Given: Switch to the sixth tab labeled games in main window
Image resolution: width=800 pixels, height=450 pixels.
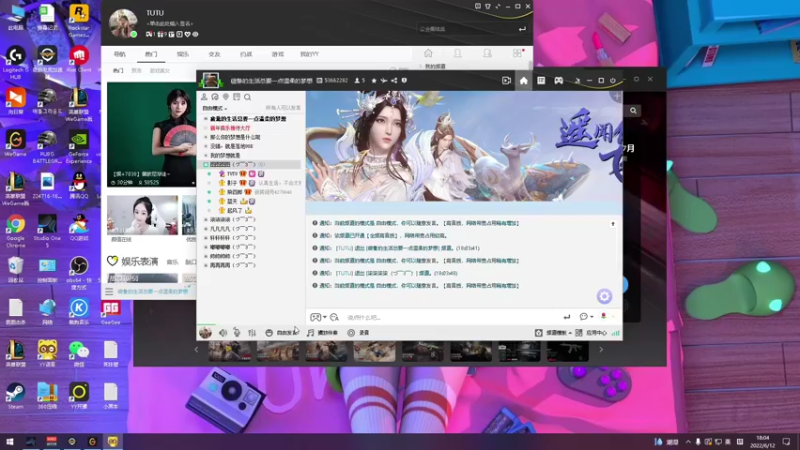Looking at the screenshot, I should [278, 54].
